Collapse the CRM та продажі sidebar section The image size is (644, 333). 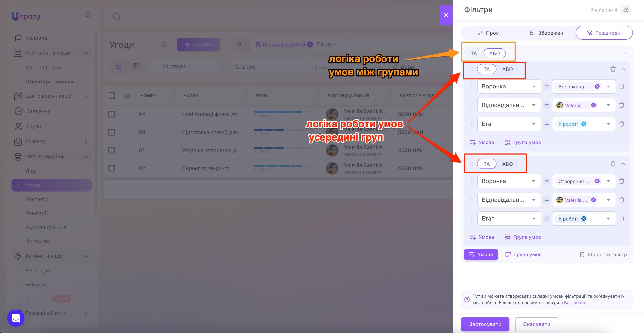point(86,157)
